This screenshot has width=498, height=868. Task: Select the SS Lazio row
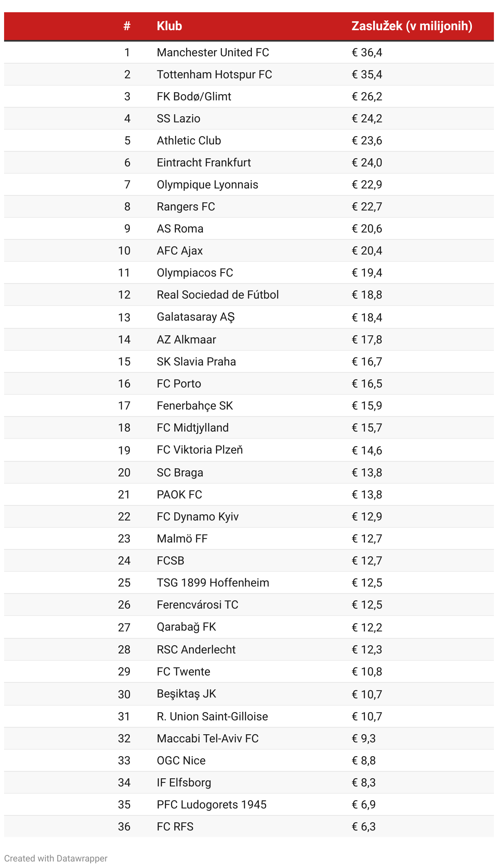tap(249, 118)
